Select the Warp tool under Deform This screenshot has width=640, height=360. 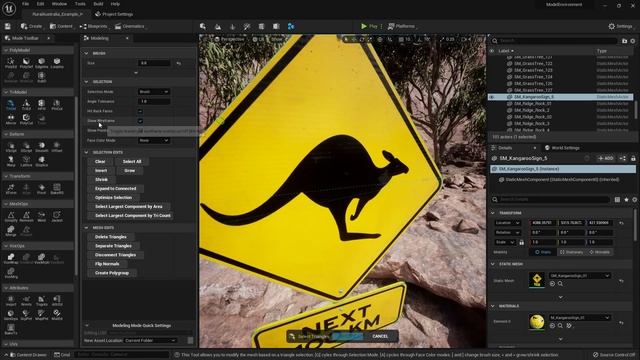click(11, 161)
